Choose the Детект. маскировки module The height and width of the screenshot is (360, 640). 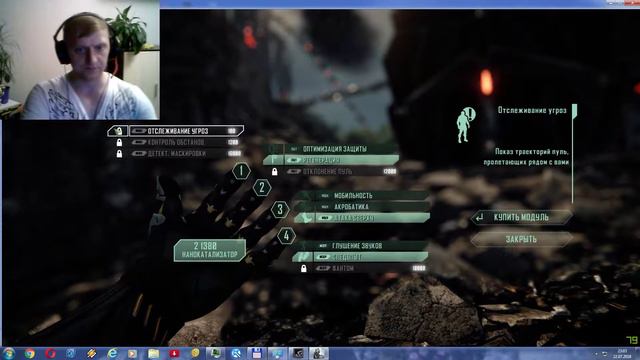tap(186, 153)
